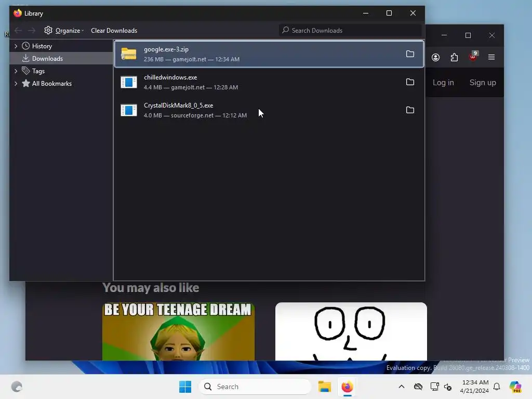532x399 pixels.
Task: Open the Organize dropdown menu
Action: pyautogui.click(x=64, y=31)
